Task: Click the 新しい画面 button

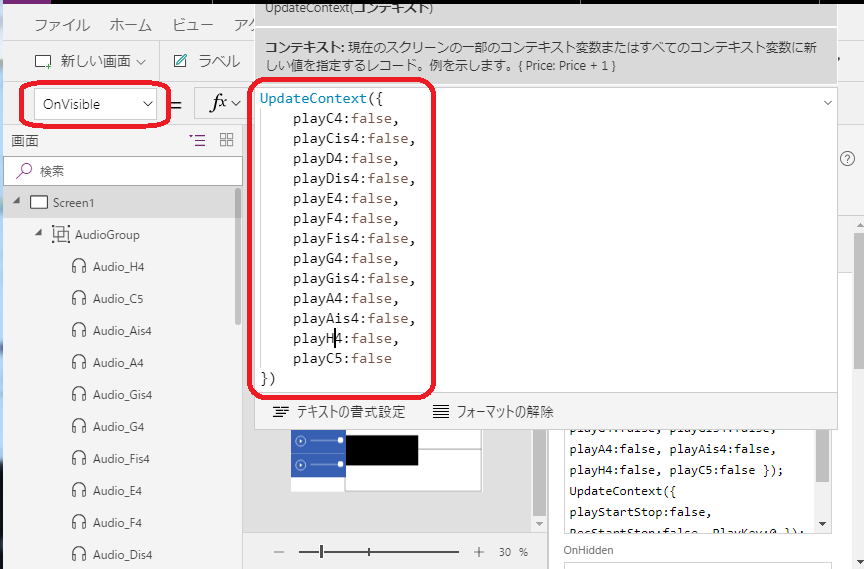Action: (90, 61)
